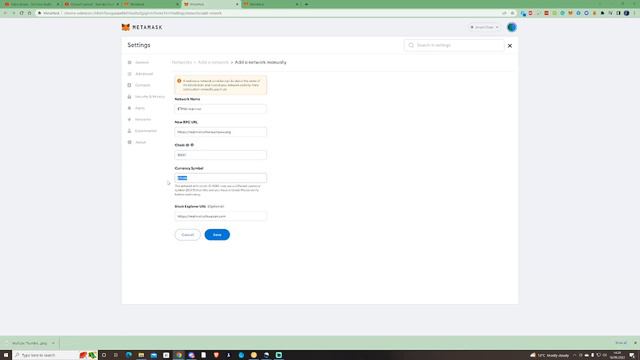The image size is (640, 360).
Task: Click Show all downloads
Action: pos(621,343)
